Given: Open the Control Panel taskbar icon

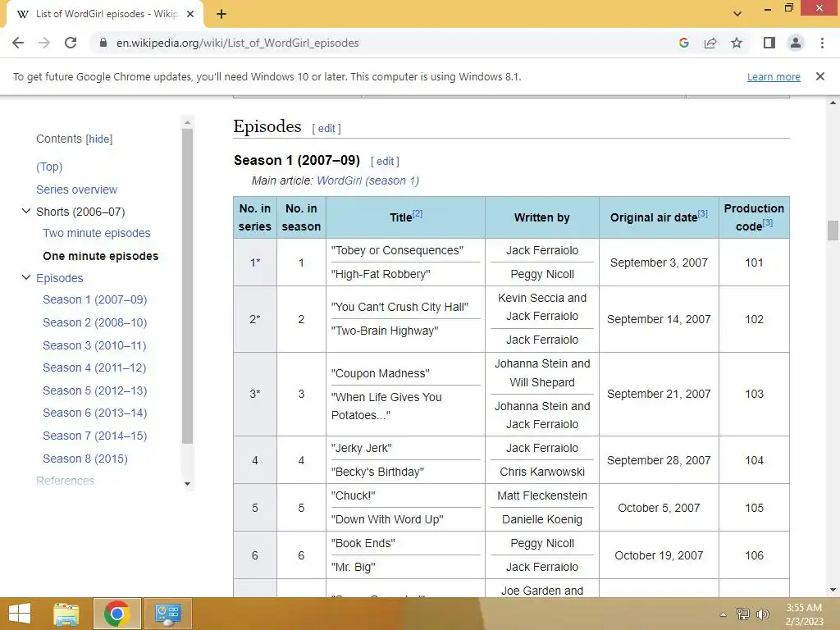Looking at the screenshot, I should (167, 614).
